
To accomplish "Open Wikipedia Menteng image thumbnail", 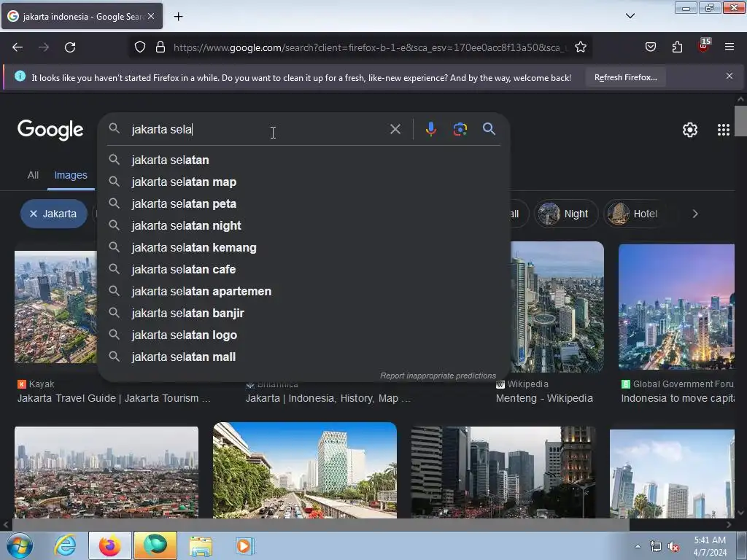I will point(557,306).
